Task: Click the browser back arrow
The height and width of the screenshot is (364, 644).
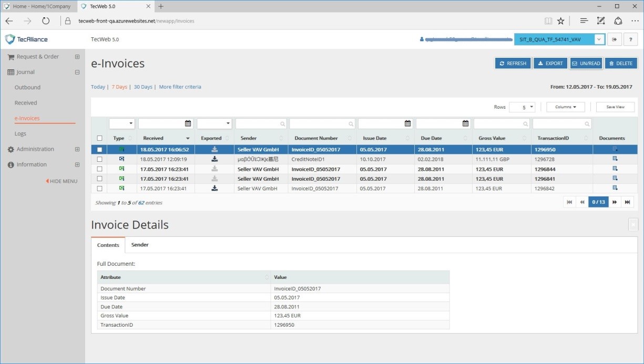Action: click(x=9, y=21)
